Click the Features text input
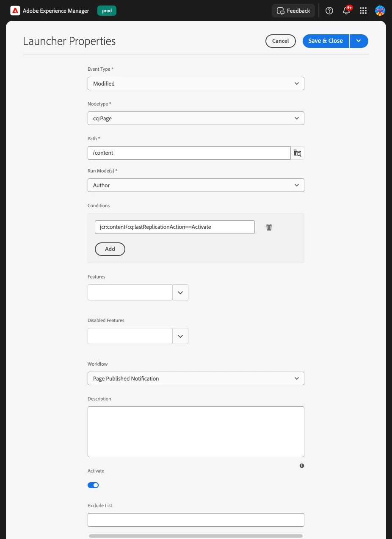The image size is (392, 539). pyautogui.click(x=130, y=292)
